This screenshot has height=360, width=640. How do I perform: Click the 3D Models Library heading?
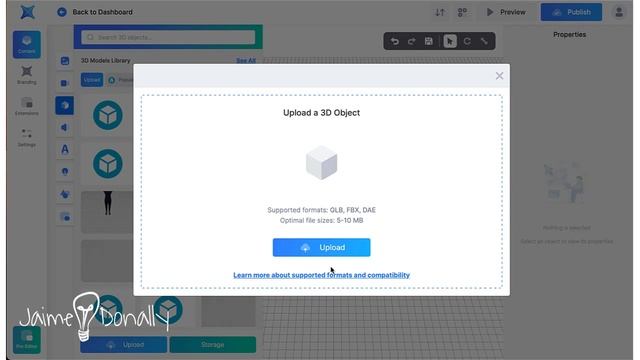coord(105,60)
